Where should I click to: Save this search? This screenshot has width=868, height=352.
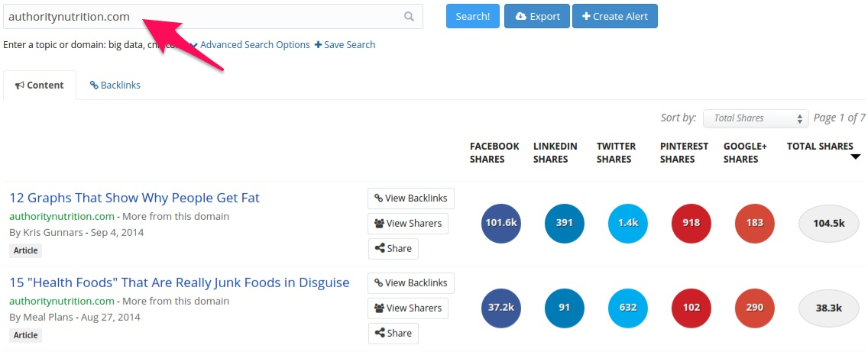pos(345,45)
